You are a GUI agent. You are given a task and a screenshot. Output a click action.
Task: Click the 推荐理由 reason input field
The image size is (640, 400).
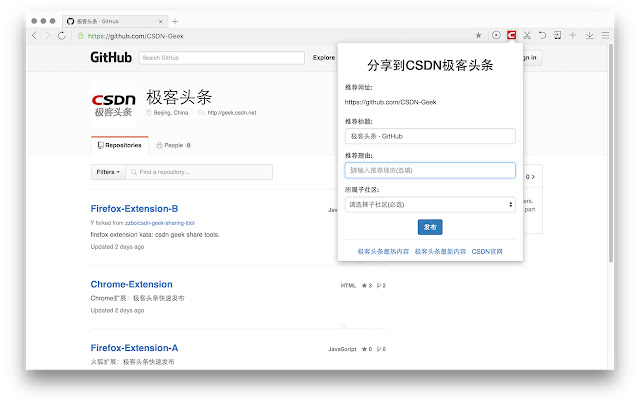(430, 170)
